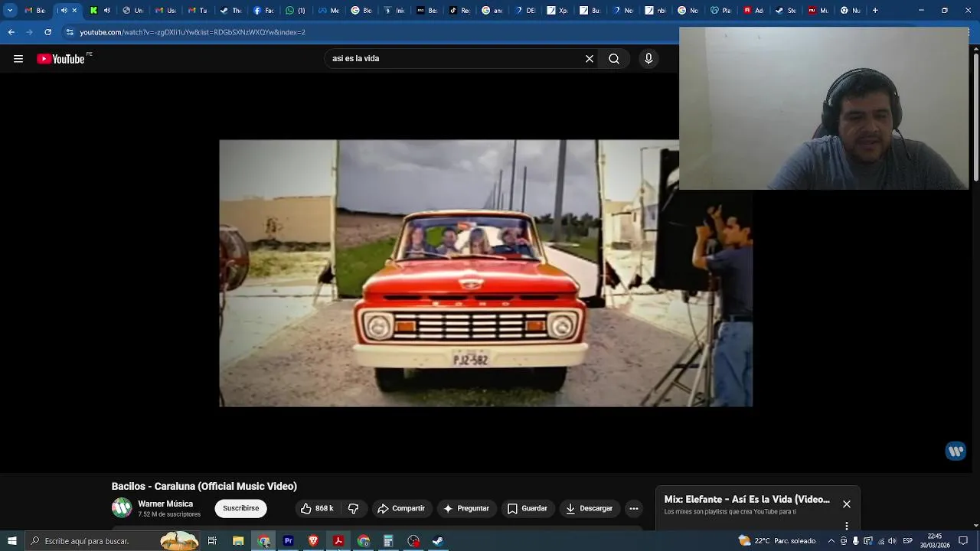Open Task View on taskbar
Viewport: 980px width, 551px height.
pos(212,541)
